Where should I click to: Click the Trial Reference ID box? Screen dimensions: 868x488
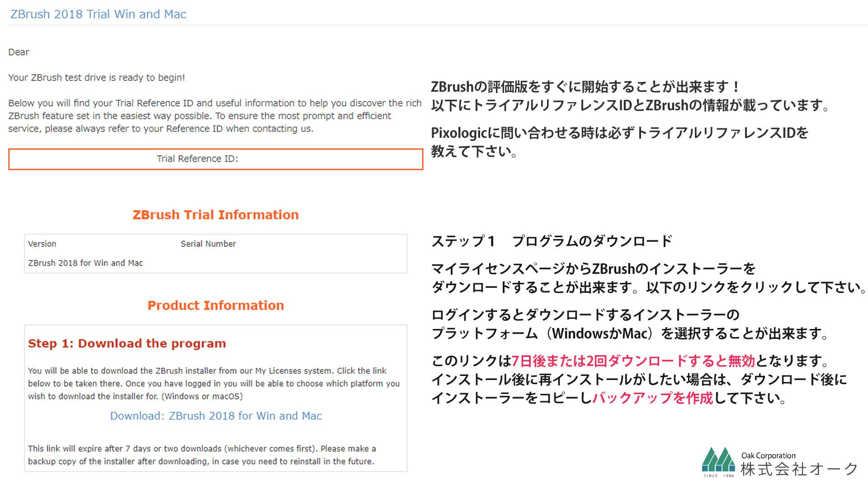(x=216, y=159)
